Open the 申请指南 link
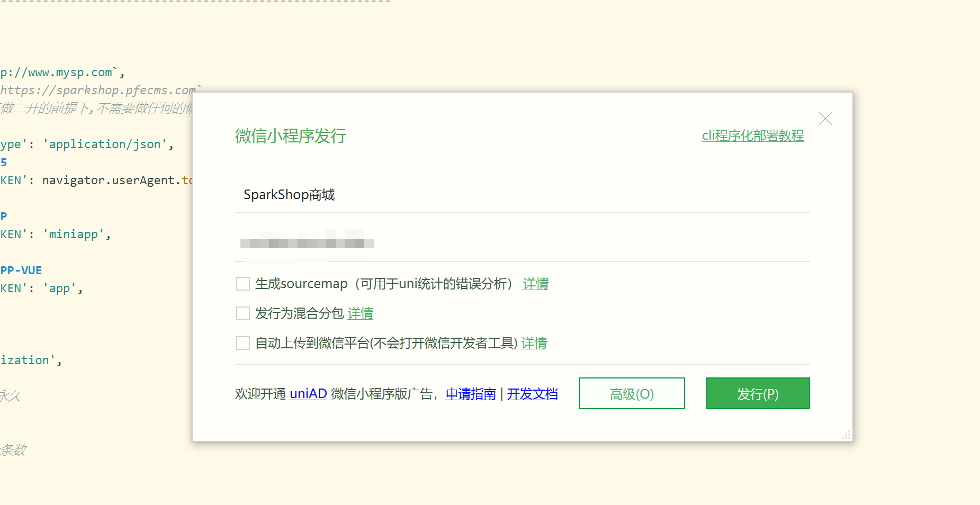This screenshot has width=980, height=505. click(x=471, y=394)
